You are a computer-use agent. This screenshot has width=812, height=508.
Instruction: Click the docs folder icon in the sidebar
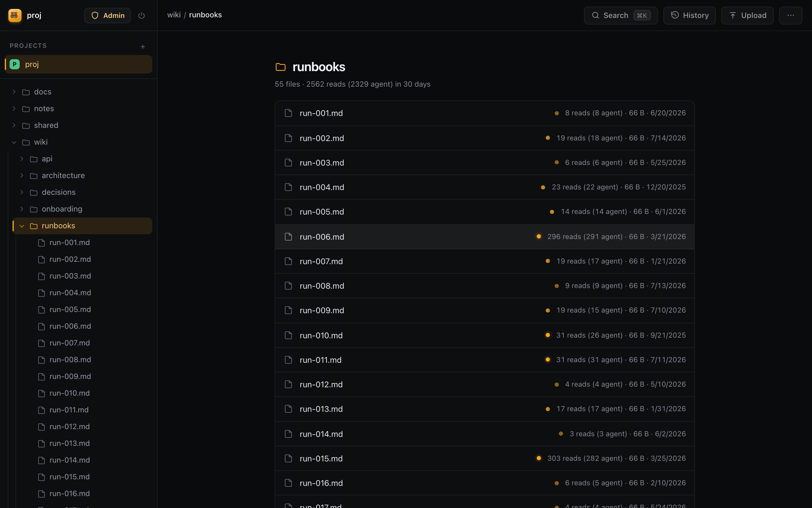point(26,92)
